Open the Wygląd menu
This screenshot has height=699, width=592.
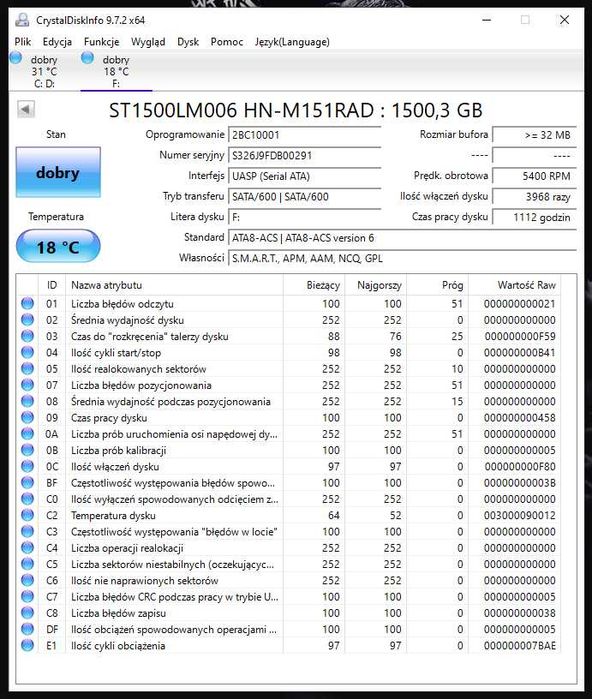148,42
